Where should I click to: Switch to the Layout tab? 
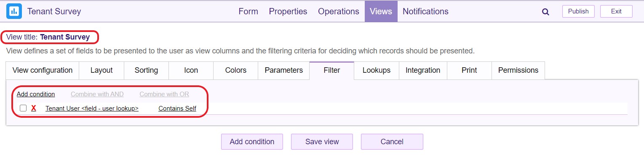click(102, 70)
